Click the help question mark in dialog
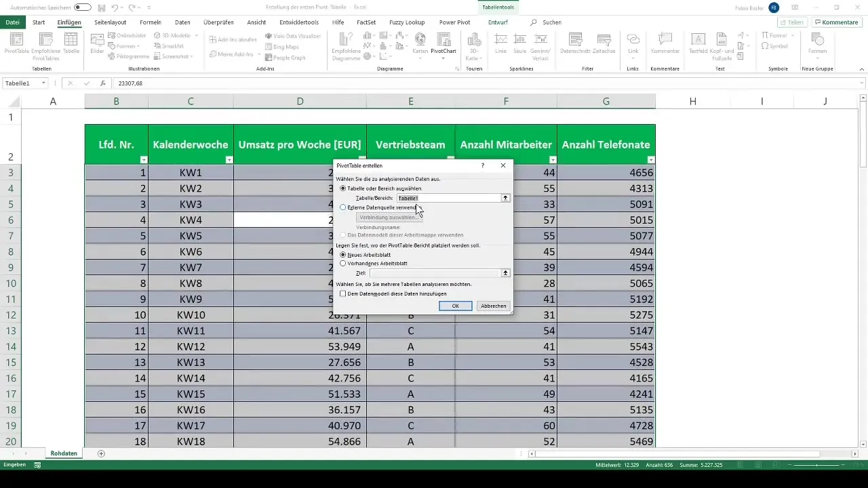The height and width of the screenshot is (488, 868). click(483, 165)
